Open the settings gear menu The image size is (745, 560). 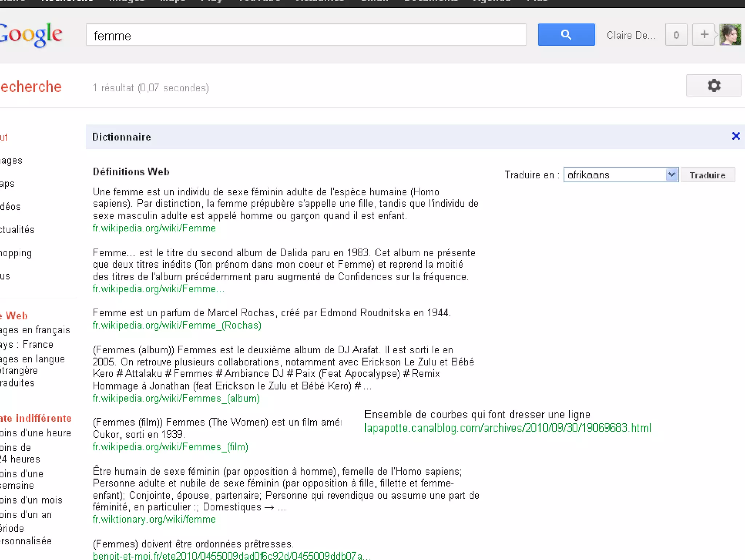click(713, 86)
